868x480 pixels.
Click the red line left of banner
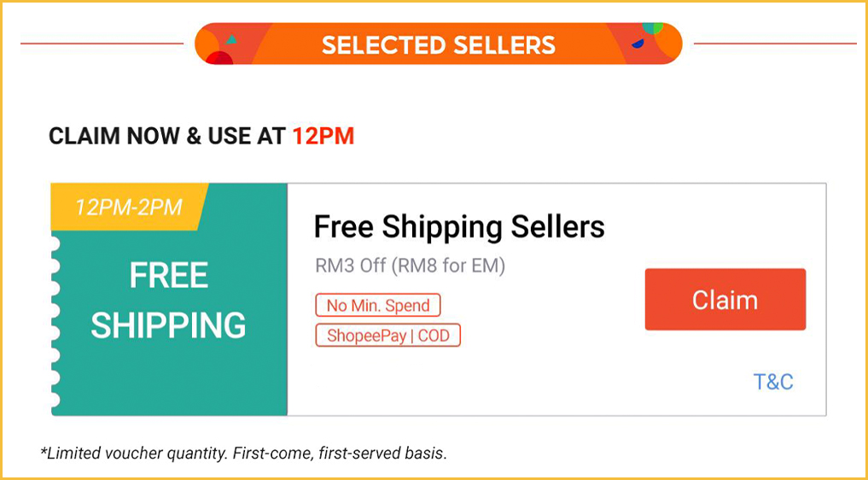[102, 43]
